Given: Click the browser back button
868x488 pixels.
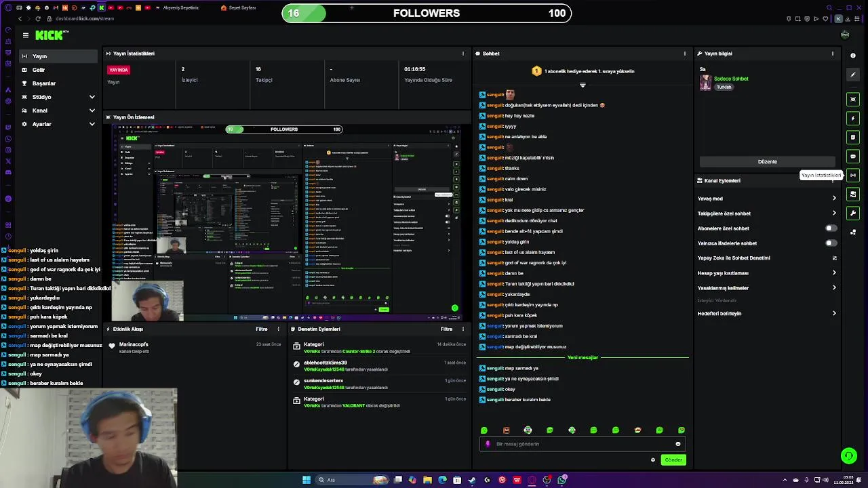Looking at the screenshot, I should (20, 19).
